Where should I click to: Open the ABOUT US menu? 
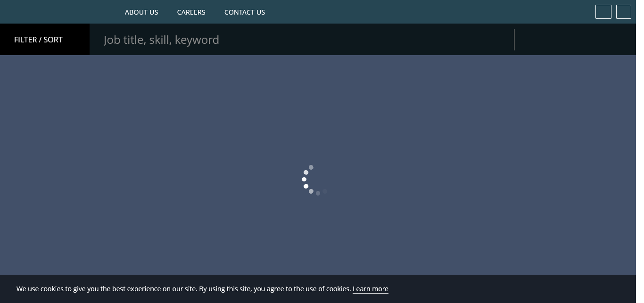pyautogui.click(x=141, y=12)
